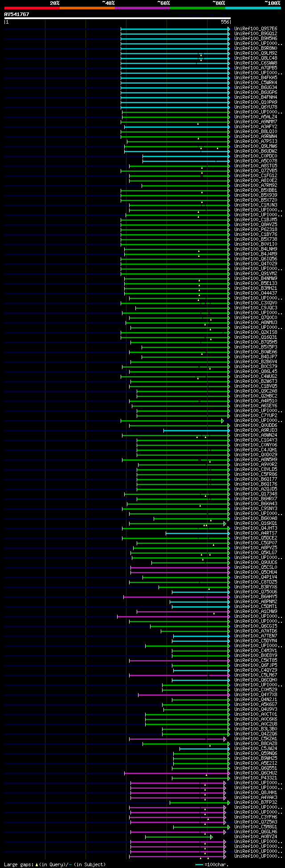285x868 pixels.
Task: Select label UniRef100_O44437
Action: 256,293
